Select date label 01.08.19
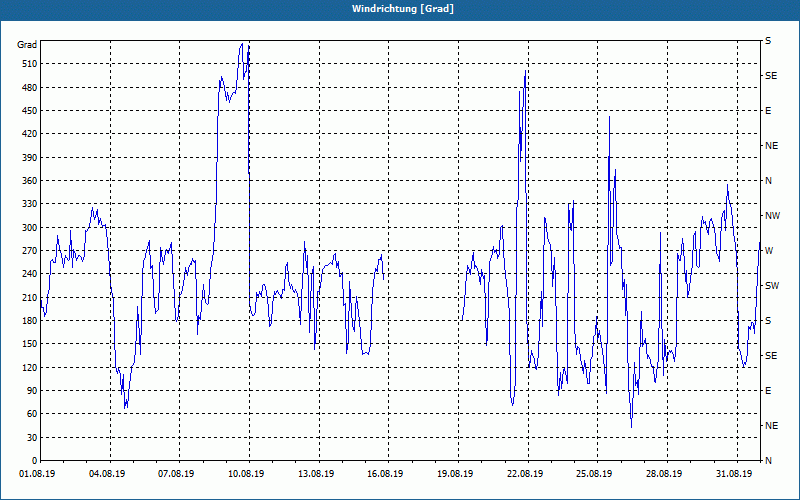 point(37,474)
